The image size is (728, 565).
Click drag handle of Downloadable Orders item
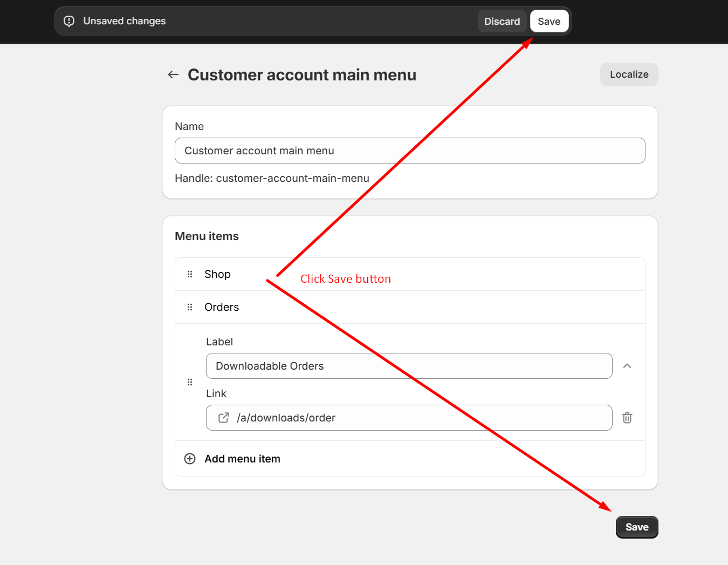tap(190, 382)
